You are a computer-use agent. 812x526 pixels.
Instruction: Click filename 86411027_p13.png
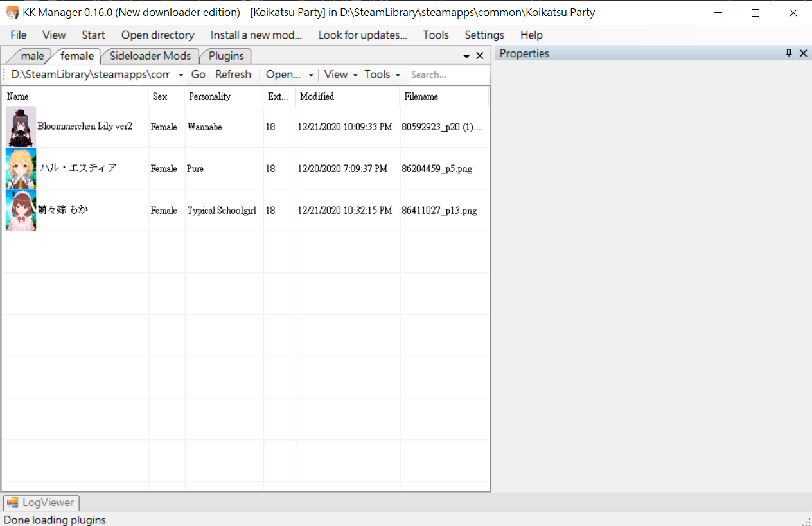tap(439, 211)
